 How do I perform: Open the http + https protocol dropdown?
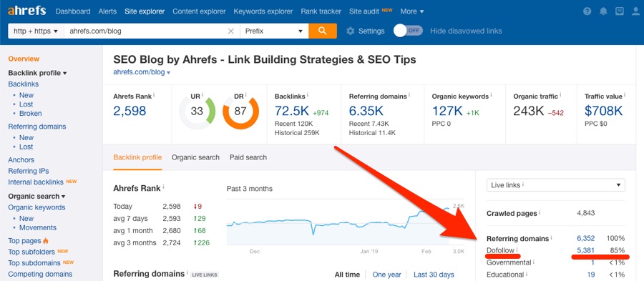coord(36,31)
